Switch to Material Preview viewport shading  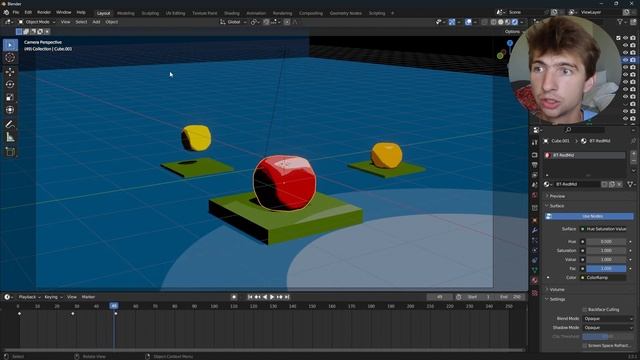(508, 22)
